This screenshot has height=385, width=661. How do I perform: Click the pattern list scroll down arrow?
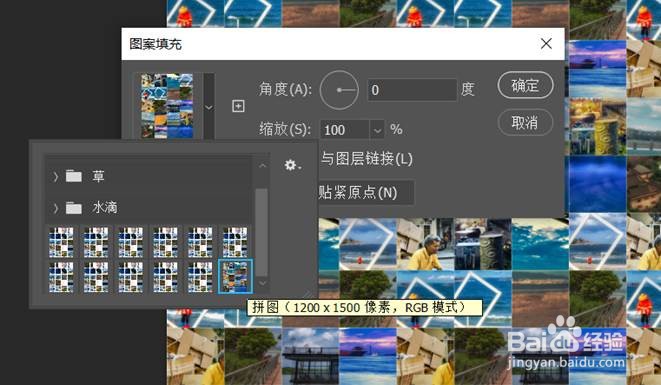262,283
